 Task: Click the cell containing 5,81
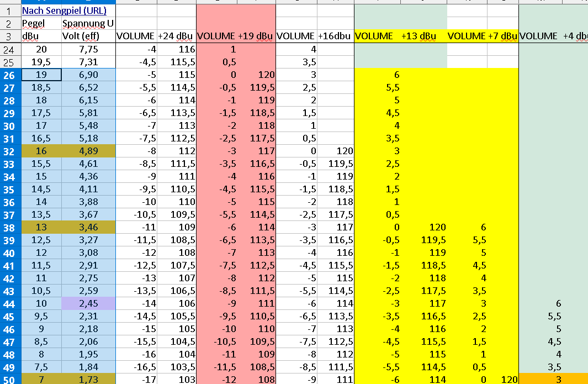click(x=88, y=113)
